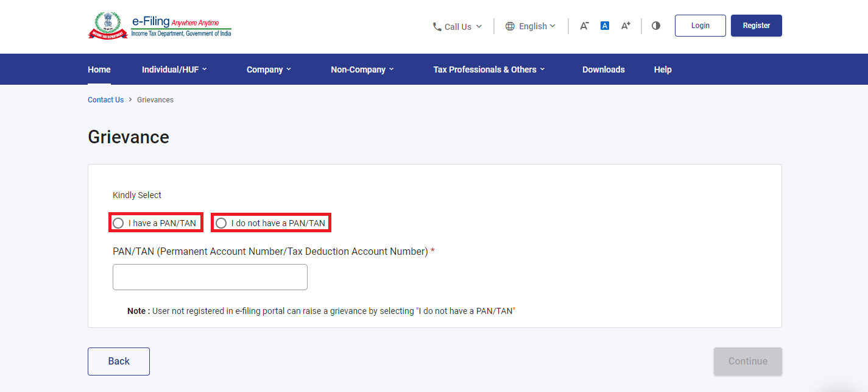Screen dimensions: 868x392
Task: Select "I have a PAN/TAN" radio button
Action: point(118,223)
